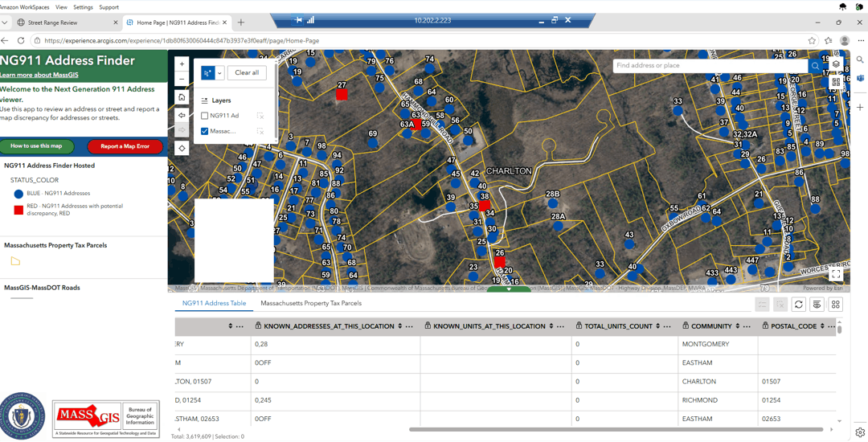Sort by KNOWN_UNITS_AT_THIS_LOCATION column arrows
This screenshot has height=442, width=868.
[551, 326]
